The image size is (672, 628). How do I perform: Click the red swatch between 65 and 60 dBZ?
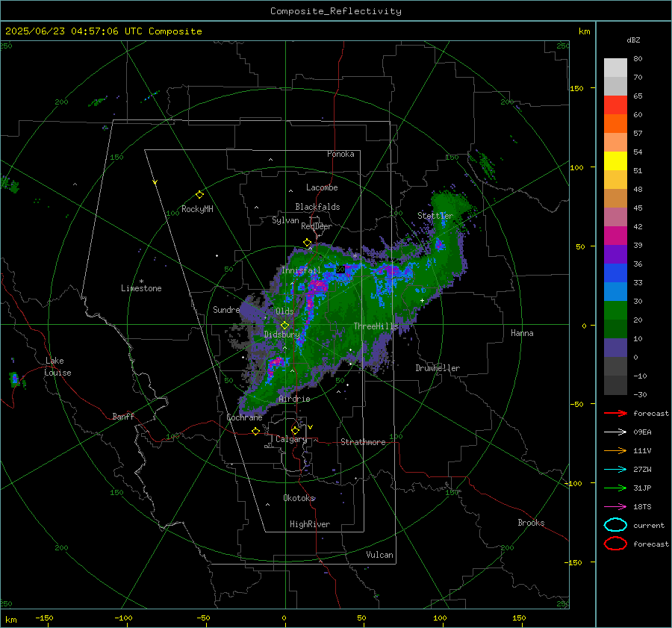tap(615, 105)
